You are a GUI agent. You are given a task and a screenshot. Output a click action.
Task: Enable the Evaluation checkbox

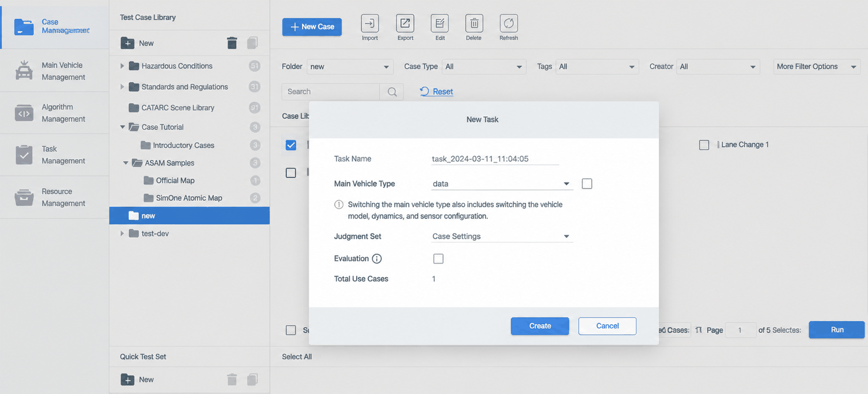coord(438,259)
